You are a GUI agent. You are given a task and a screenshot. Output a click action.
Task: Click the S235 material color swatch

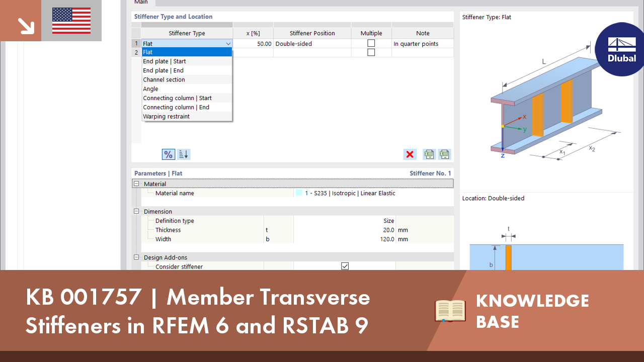pos(299,193)
